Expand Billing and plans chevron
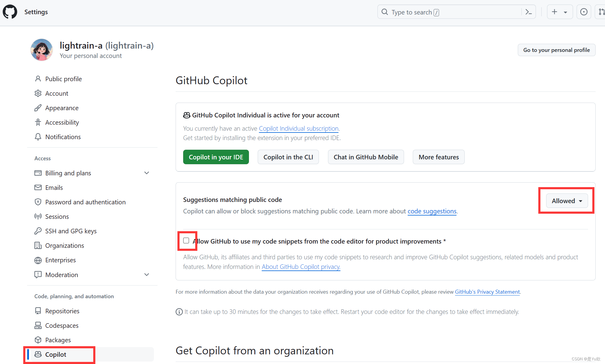The height and width of the screenshot is (364, 605). click(x=147, y=173)
